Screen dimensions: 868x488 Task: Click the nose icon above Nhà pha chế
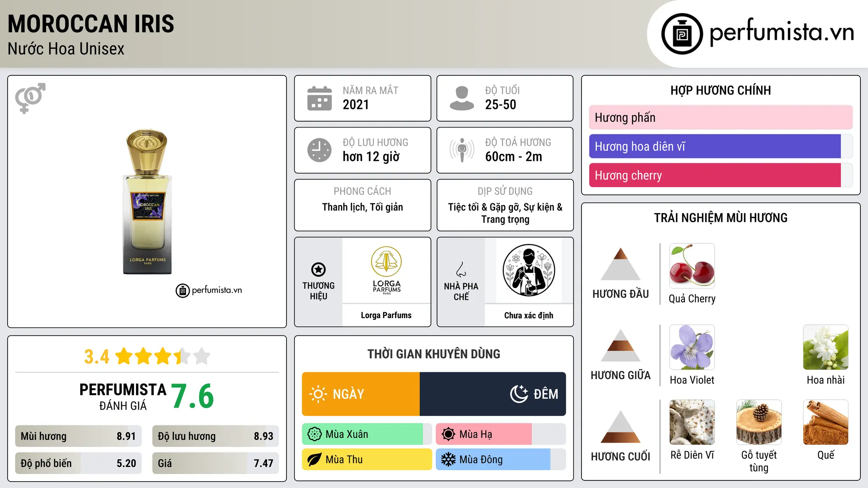[461, 269]
